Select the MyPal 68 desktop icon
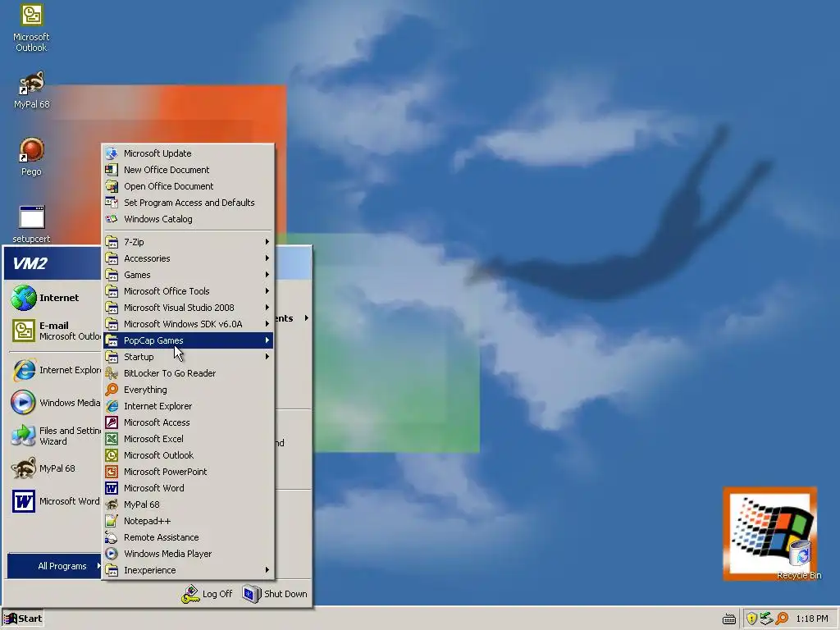 [31, 89]
